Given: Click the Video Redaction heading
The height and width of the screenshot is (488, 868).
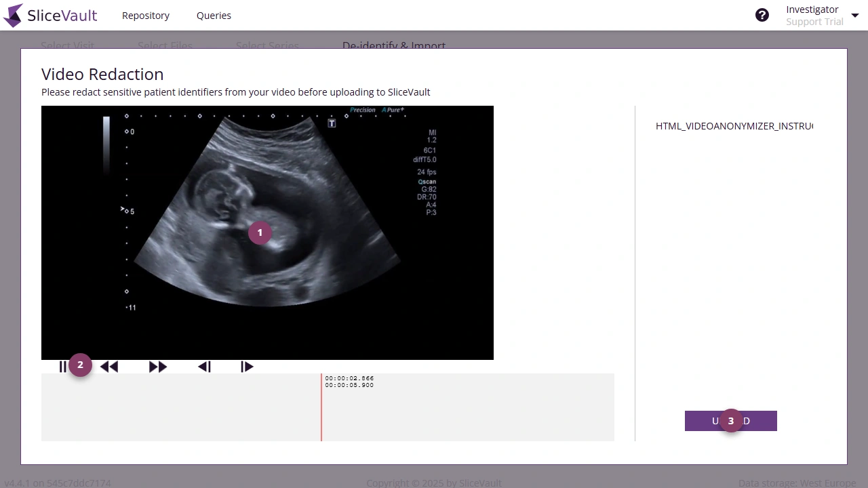Looking at the screenshot, I should (x=102, y=75).
